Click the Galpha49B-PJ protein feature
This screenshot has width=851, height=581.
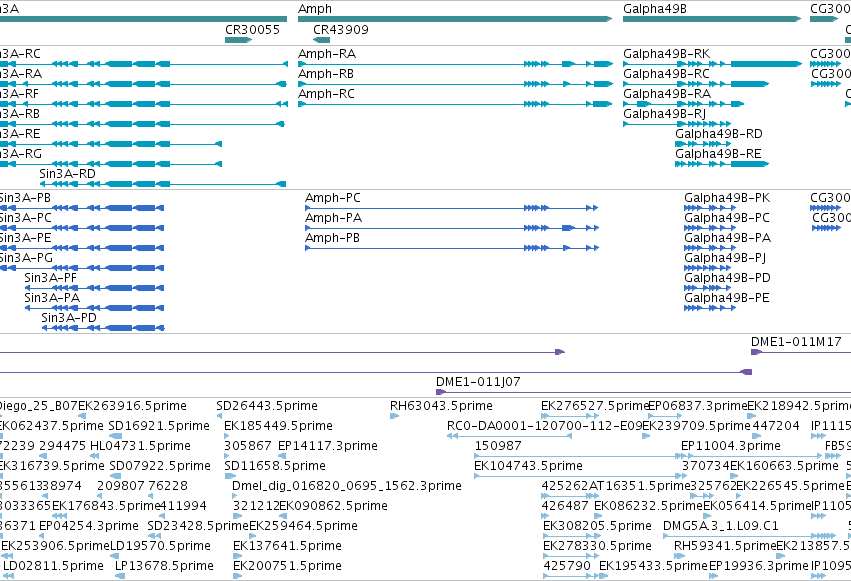(708, 268)
